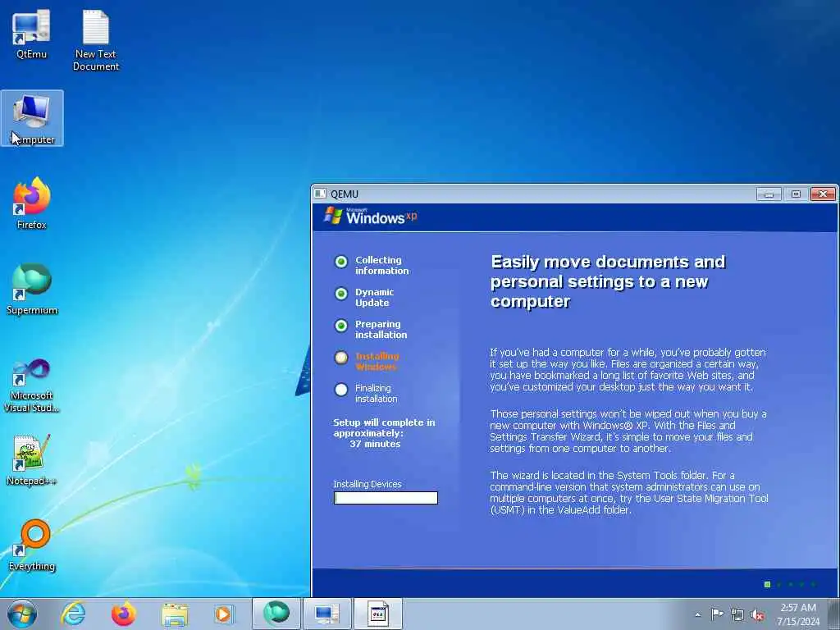Launch Notepad++ from the desktop
This screenshot has width=840, height=630.
click(32, 459)
